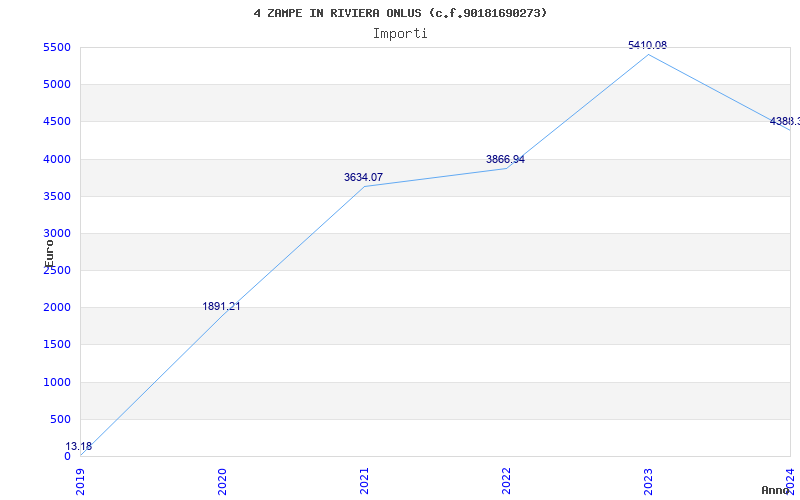Click the 'Euro' y-axis title
Viewport: 800px width, 500px height.
coord(49,254)
